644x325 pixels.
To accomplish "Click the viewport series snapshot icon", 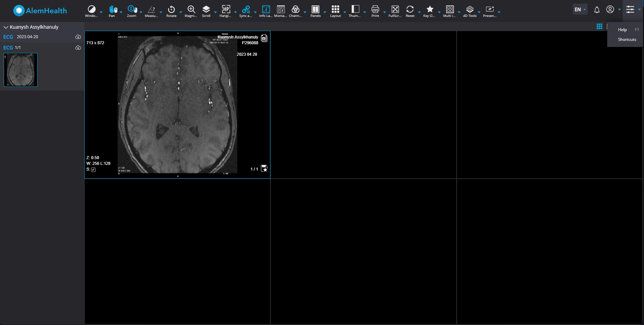I will (264, 38).
